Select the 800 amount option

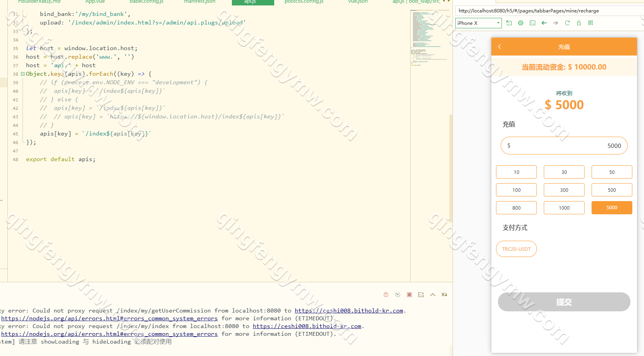point(516,208)
